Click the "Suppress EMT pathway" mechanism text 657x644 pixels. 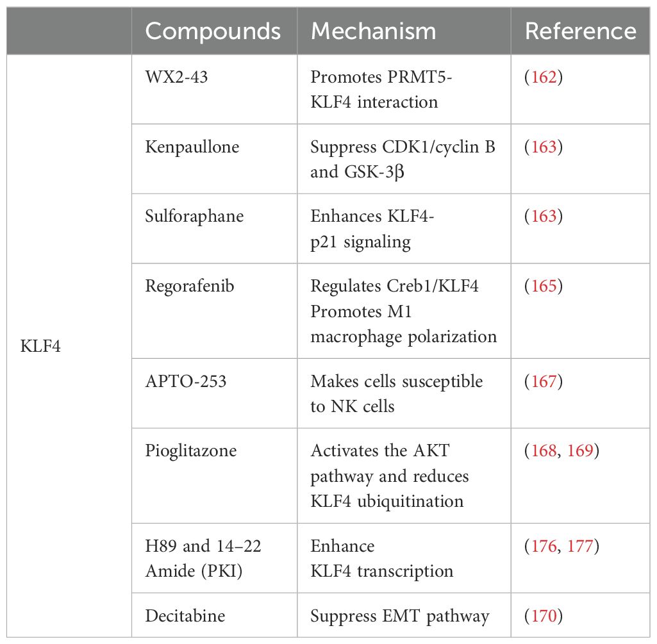(399, 616)
